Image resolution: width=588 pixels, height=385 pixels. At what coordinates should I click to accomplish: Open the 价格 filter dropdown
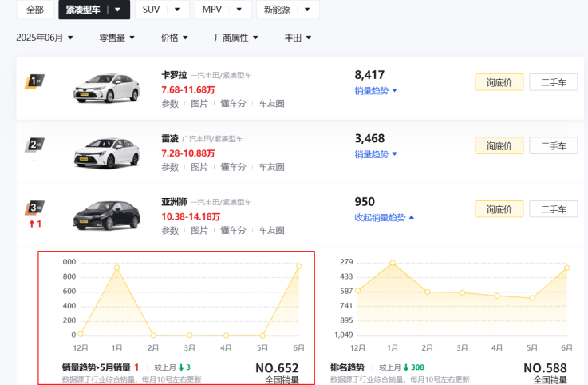pos(175,38)
